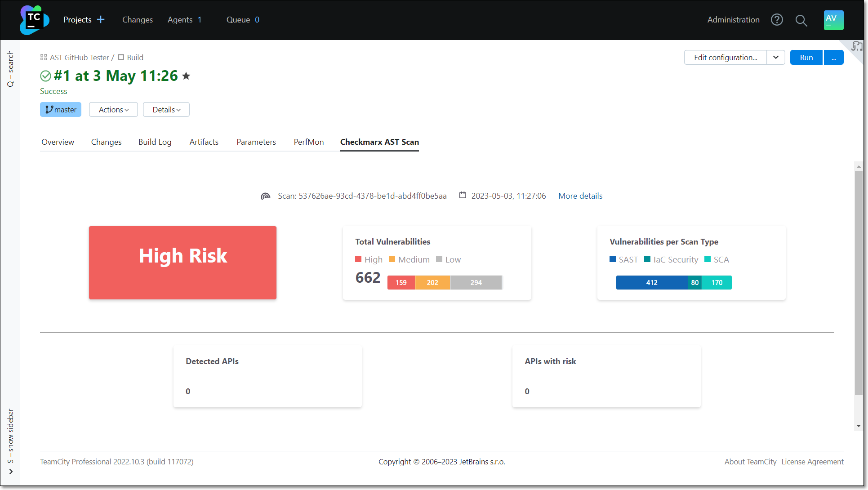Viewport: 868px width, 490px height.
Task: Click the corner shortcut icon top-right
Action: coord(857,46)
